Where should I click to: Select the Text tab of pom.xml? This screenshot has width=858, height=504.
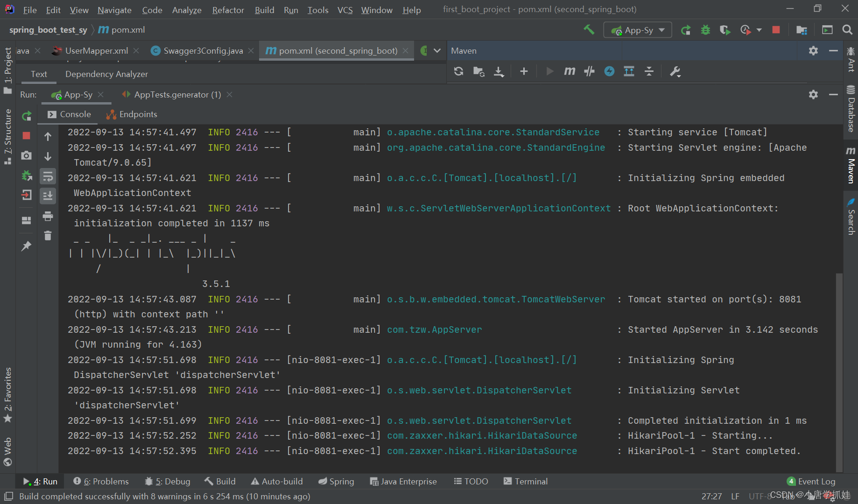click(x=39, y=74)
